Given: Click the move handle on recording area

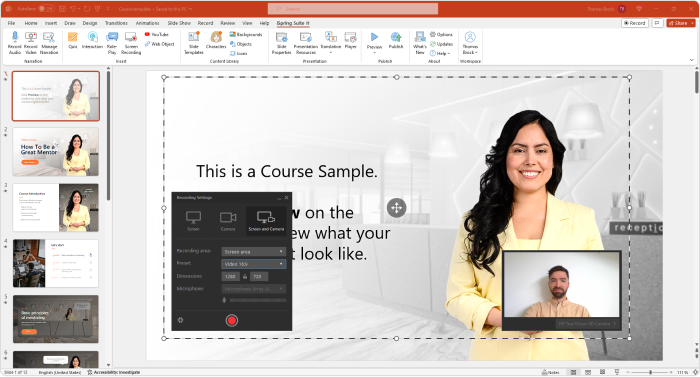Looking at the screenshot, I should [x=396, y=208].
